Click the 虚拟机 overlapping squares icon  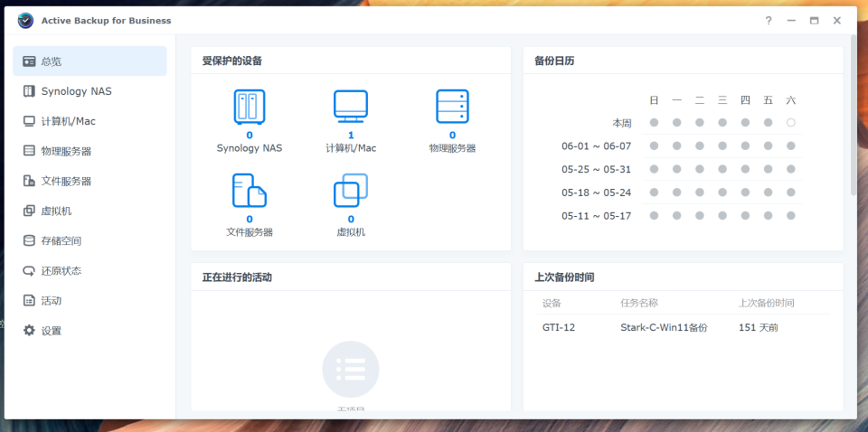point(351,191)
